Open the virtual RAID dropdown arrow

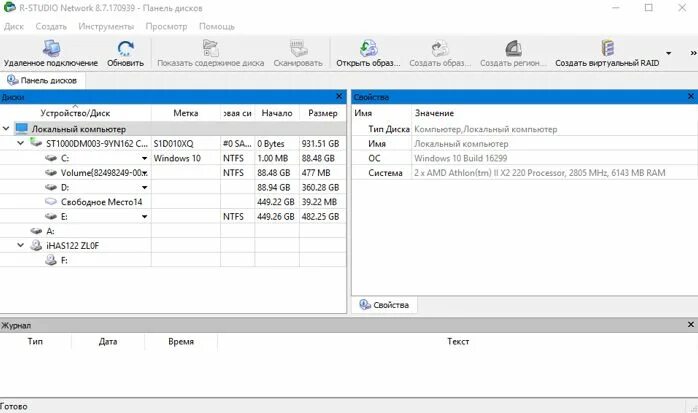pos(668,53)
